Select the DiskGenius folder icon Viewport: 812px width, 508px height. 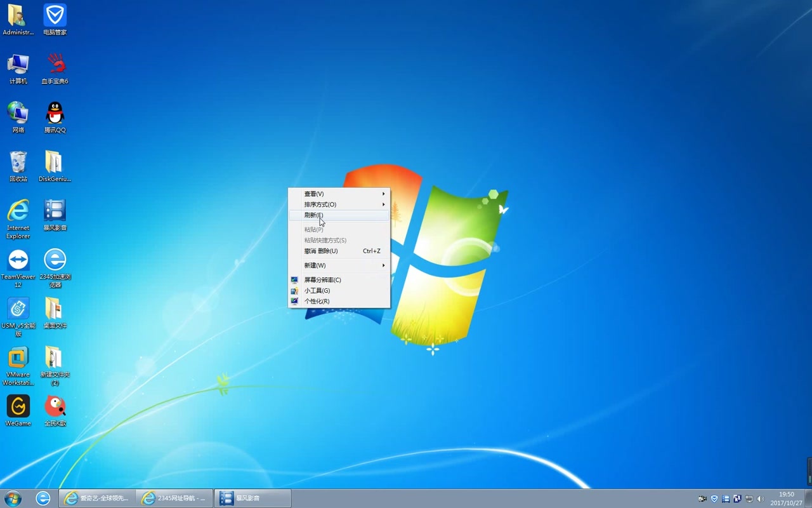point(55,166)
